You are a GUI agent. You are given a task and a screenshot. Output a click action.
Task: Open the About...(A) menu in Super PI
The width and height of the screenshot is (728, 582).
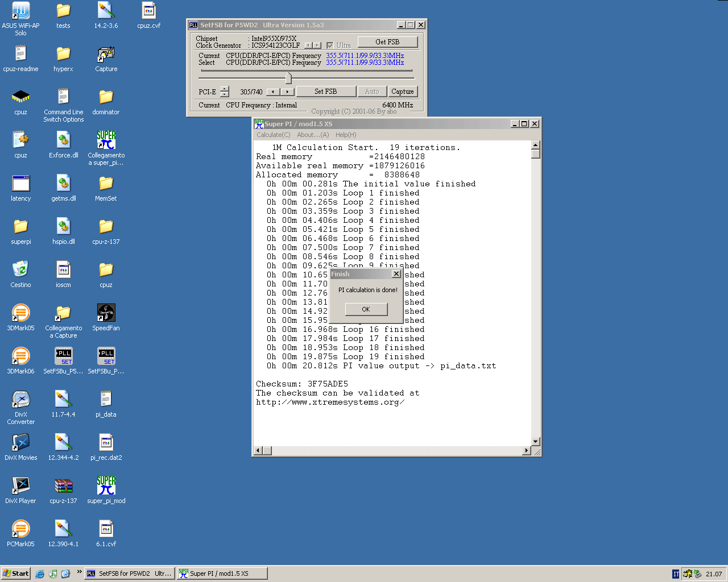pos(313,135)
